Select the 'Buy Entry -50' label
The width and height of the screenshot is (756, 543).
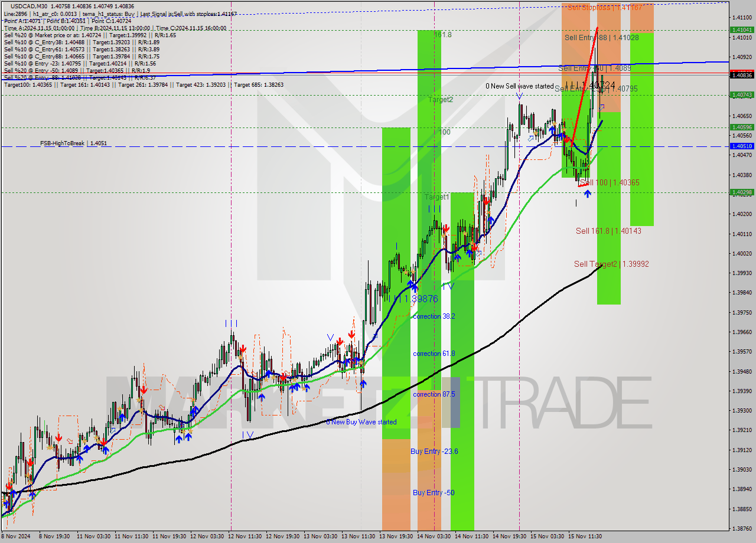(434, 492)
